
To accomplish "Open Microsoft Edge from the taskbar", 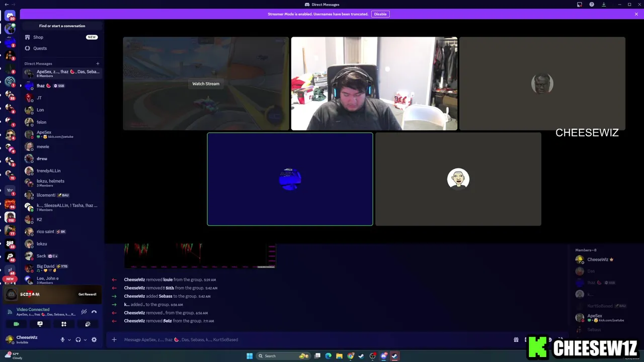I will click(x=329, y=356).
